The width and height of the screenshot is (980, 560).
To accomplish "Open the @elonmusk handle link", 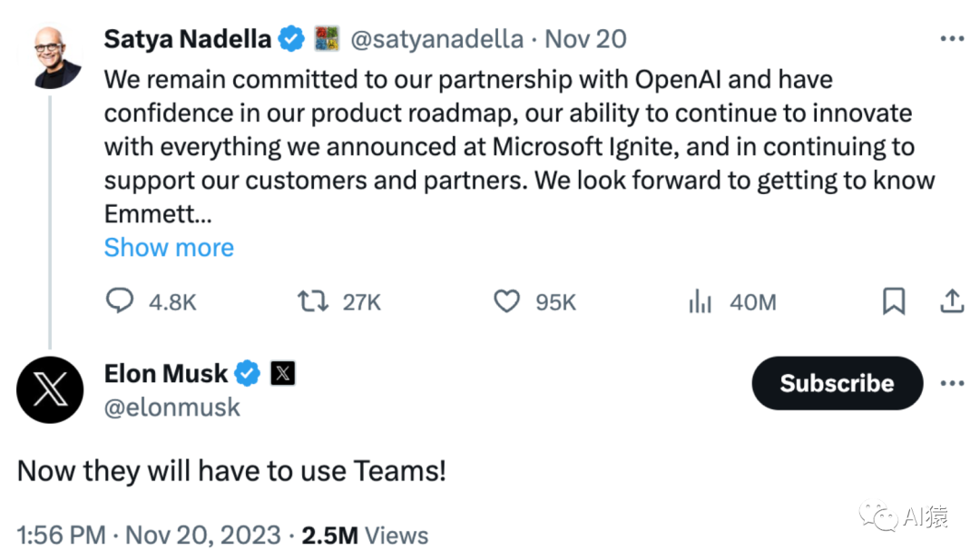I will tap(172, 408).
